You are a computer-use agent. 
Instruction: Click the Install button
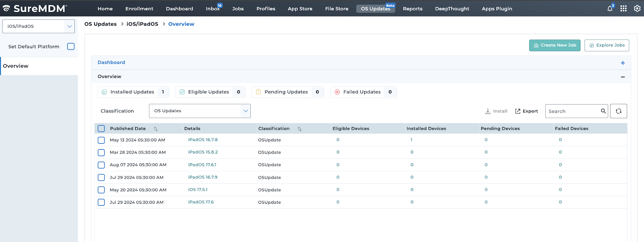click(496, 111)
